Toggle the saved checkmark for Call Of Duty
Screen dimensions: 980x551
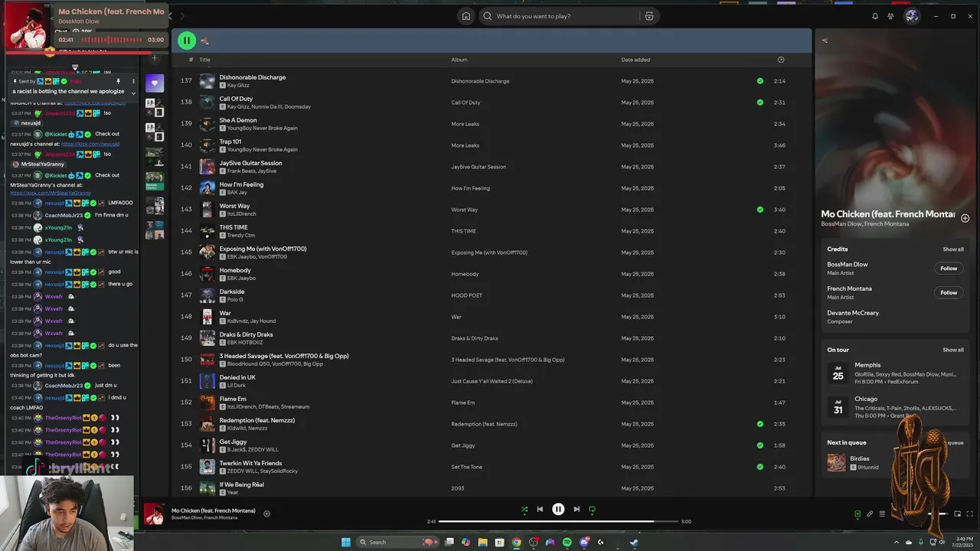759,102
